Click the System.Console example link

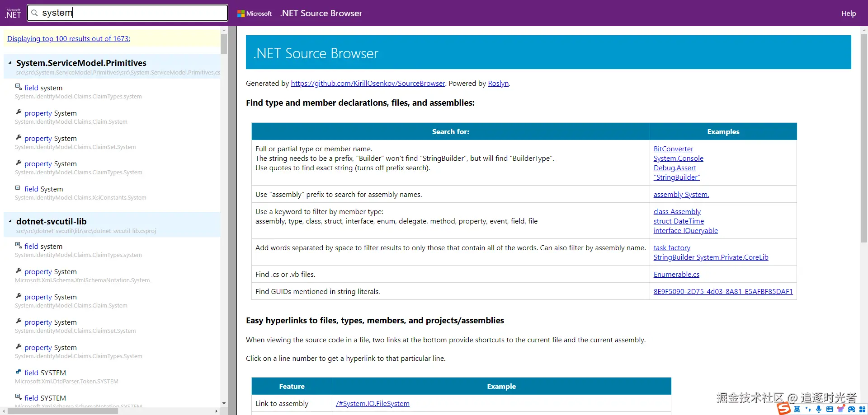click(679, 159)
